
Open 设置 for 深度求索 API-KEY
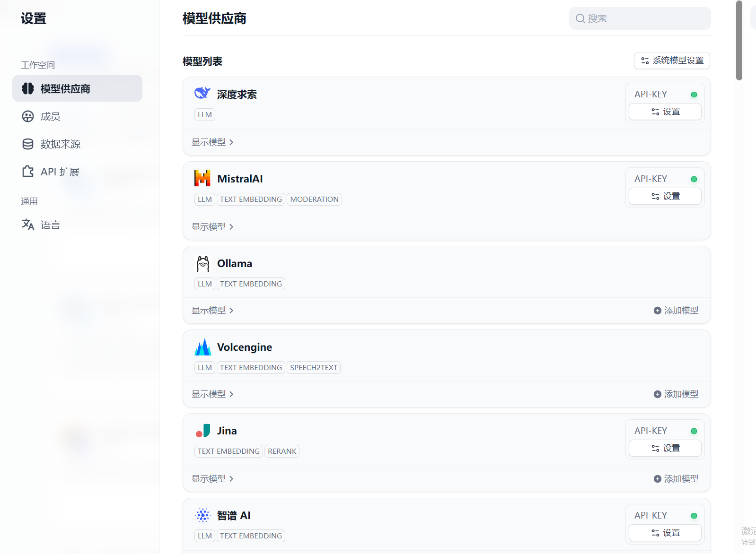(x=665, y=112)
